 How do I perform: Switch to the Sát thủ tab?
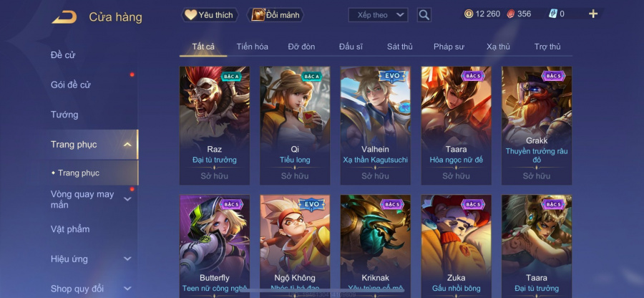399,47
